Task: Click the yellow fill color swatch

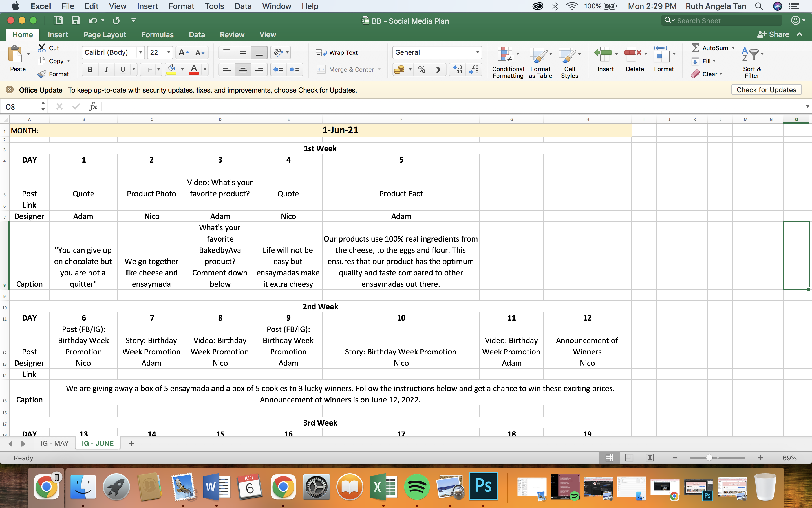Action: [171, 69]
